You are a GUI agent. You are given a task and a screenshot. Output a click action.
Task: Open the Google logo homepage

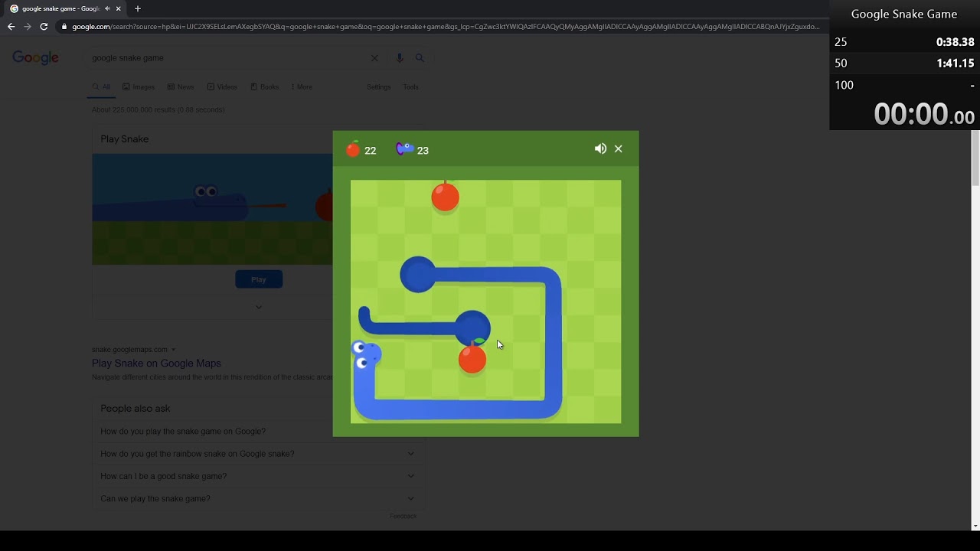pyautogui.click(x=35, y=58)
